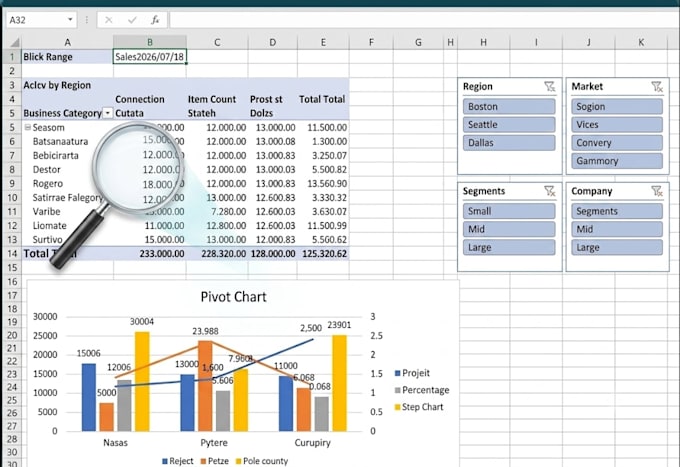Clear the Segments slicer filter
Screen dimensions: 680x467
coord(549,191)
